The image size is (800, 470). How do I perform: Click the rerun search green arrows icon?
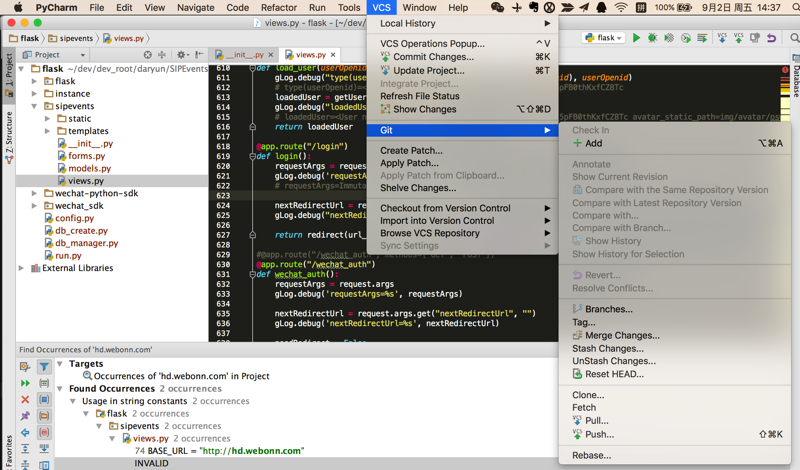click(25, 383)
